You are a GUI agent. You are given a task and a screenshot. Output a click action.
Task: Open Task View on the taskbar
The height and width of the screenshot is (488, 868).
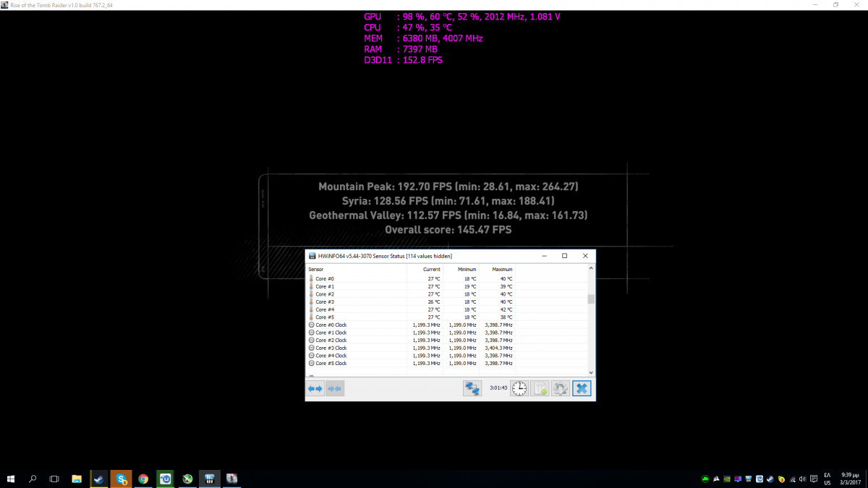coord(54,479)
